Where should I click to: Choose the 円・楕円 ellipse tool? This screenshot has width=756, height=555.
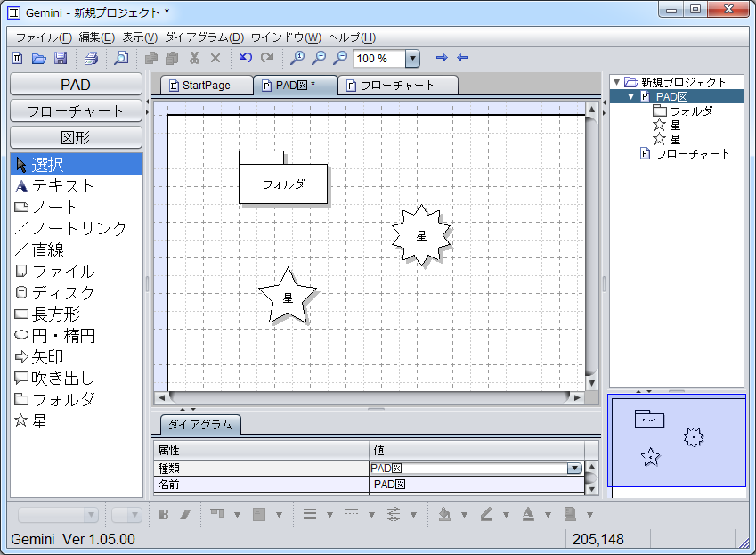[x=77, y=335]
